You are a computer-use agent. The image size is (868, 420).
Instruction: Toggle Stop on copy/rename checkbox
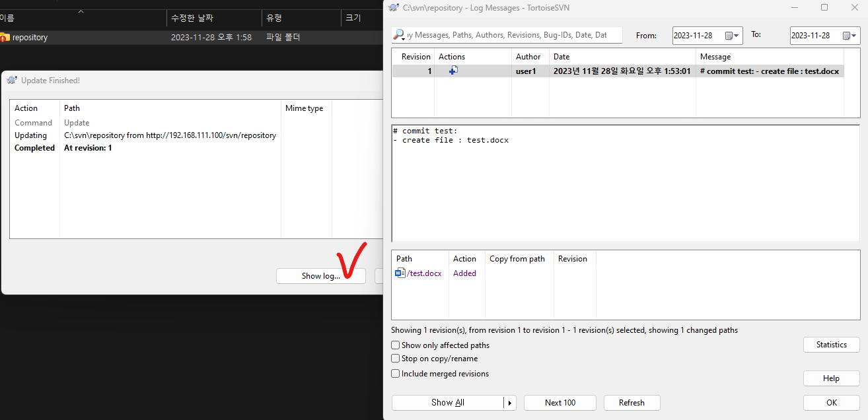pyautogui.click(x=396, y=359)
